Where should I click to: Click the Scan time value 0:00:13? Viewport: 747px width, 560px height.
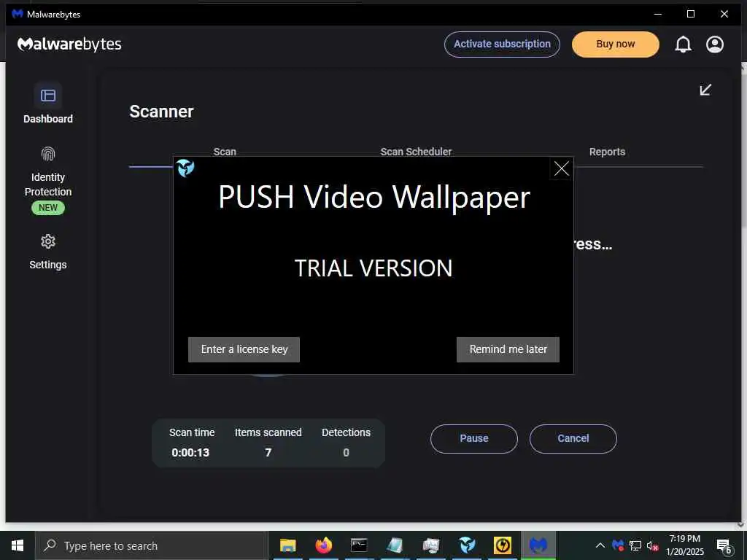tap(190, 452)
